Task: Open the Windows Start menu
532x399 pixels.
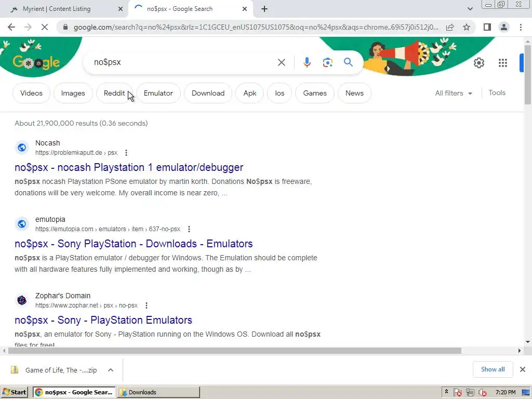Action: pos(15,392)
